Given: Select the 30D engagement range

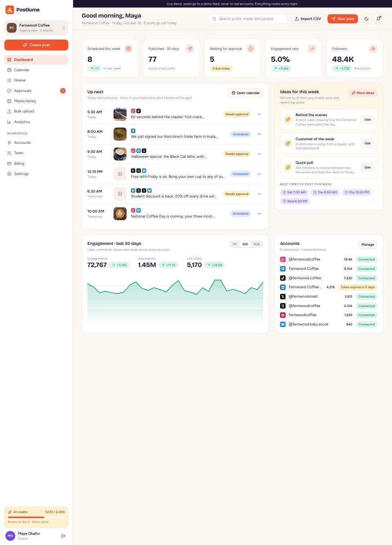Looking at the screenshot, I should coord(245,244).
